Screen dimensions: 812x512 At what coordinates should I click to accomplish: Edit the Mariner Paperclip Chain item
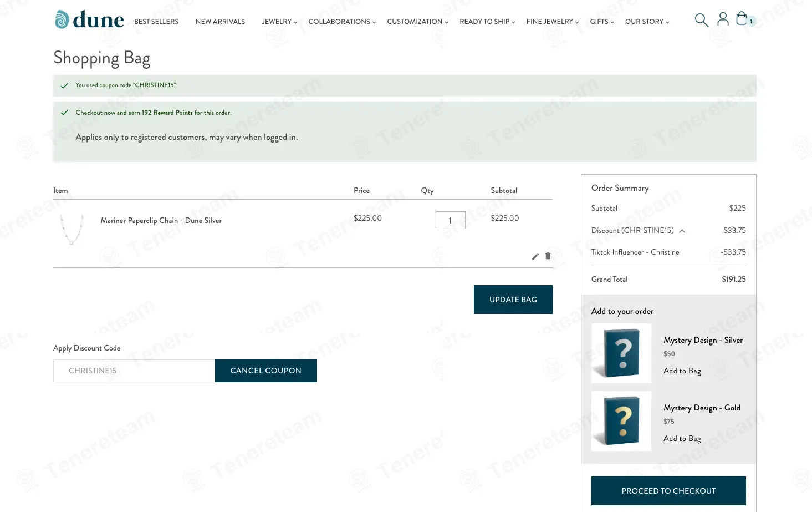click(535, 256)
